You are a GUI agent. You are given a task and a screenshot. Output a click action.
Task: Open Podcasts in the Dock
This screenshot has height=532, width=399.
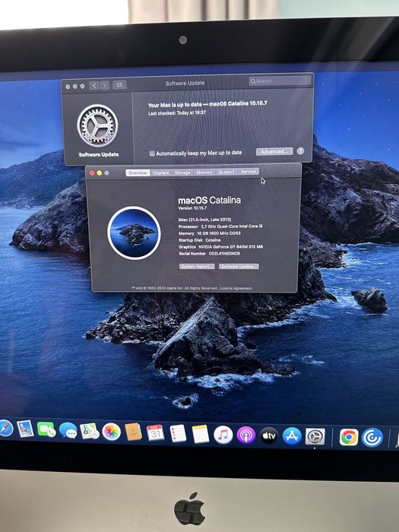[x=246, y=435]
